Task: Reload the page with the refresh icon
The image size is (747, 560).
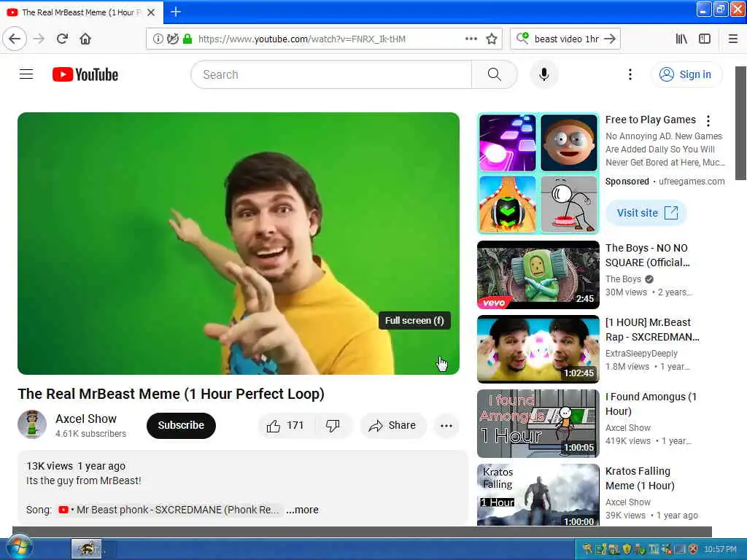Action: coord(63,39)
